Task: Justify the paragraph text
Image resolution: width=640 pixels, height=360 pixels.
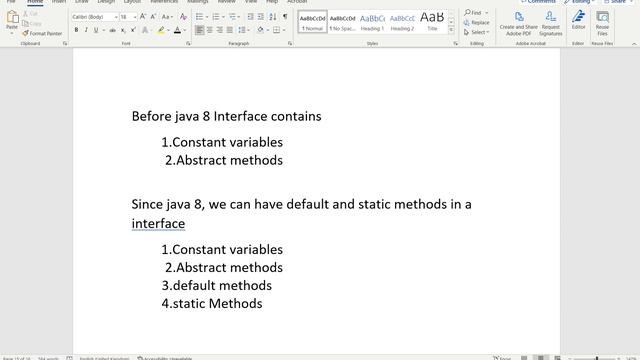Action: coord(230,30)
